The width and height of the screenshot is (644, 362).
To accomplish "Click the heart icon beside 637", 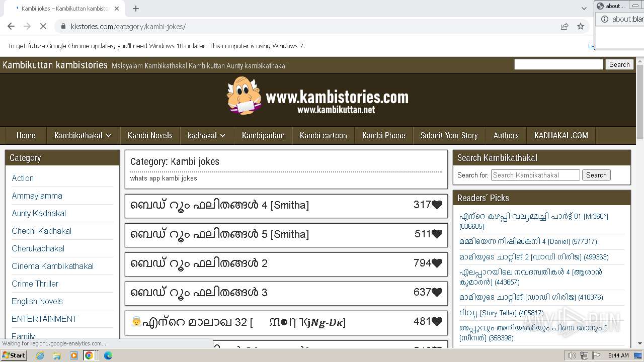I will coord(437,292).
